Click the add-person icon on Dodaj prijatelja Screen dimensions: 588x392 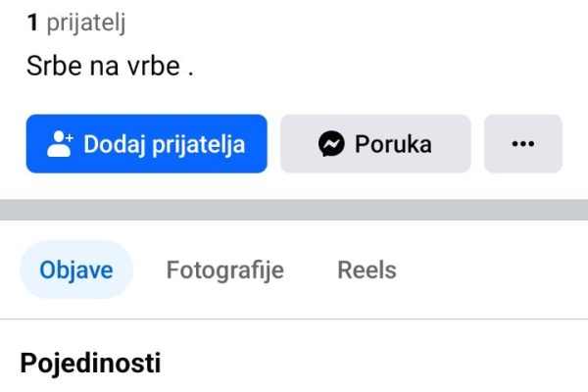(x=60, y=144)
